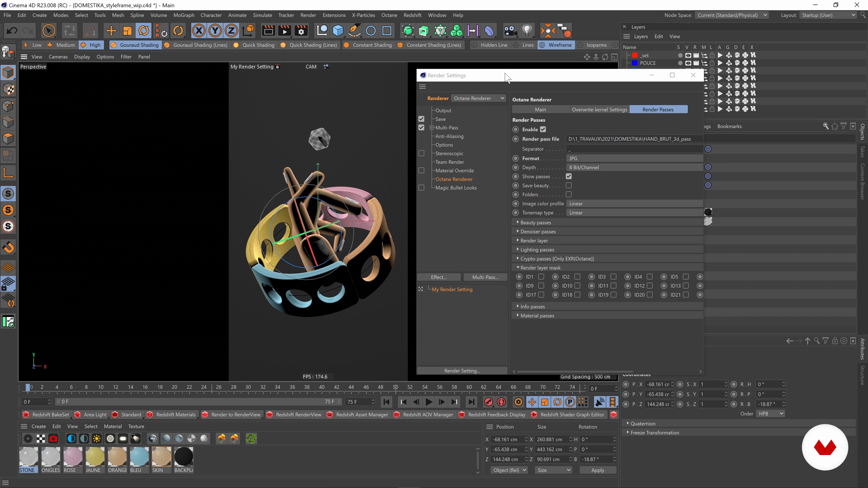Select the BLEU material swatch
Screen dimensions: 868x488
coord(139,460)
